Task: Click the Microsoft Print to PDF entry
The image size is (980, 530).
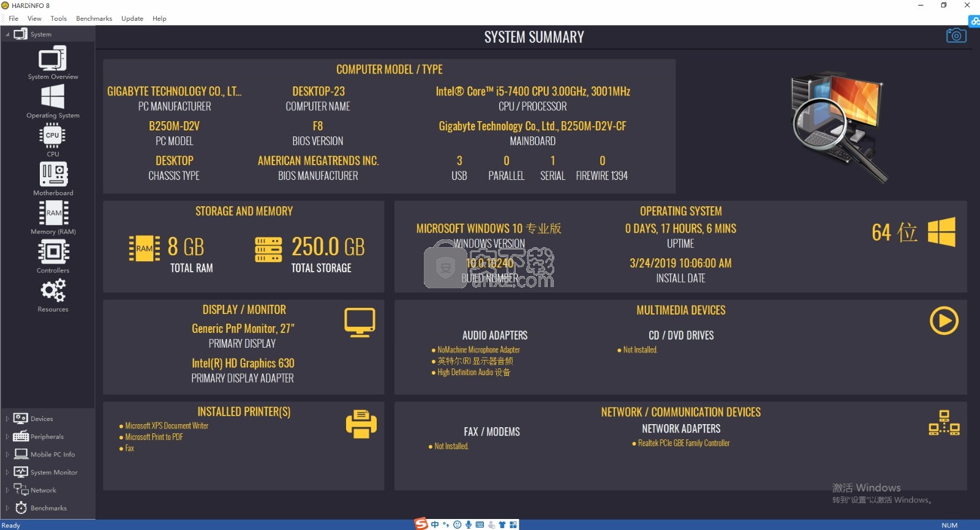Action: pyautogui.click(x=154, y=437)
